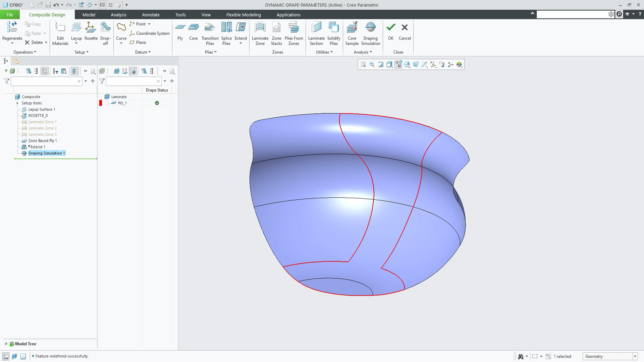Open the Laminate Zone tool

(x=260, y=34)
